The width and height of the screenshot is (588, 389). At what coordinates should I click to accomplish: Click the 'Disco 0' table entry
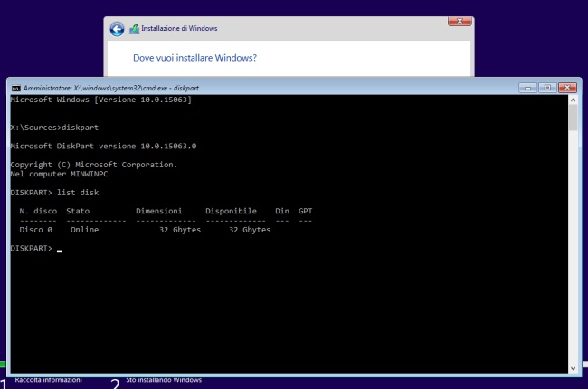[x=36, y=230]
